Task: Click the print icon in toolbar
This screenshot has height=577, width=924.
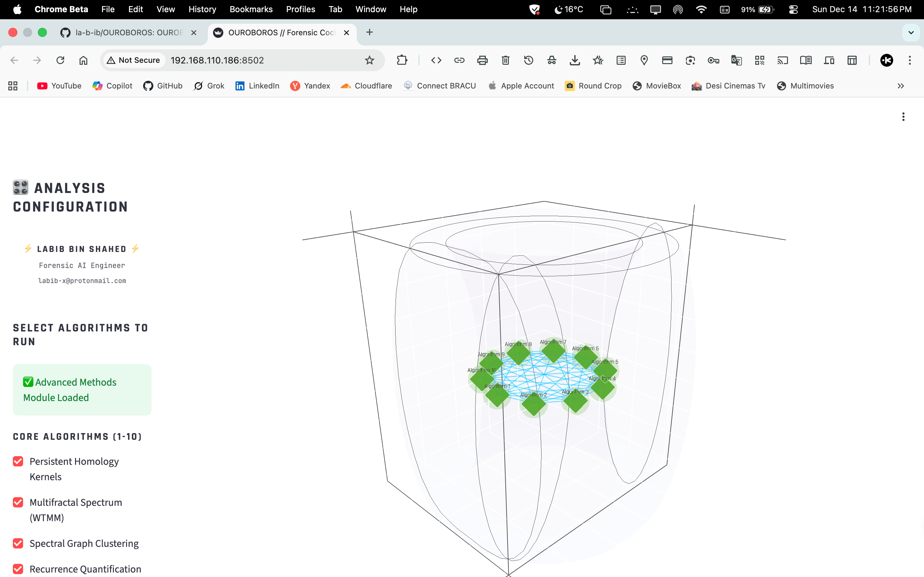Action: coord(482,60)
